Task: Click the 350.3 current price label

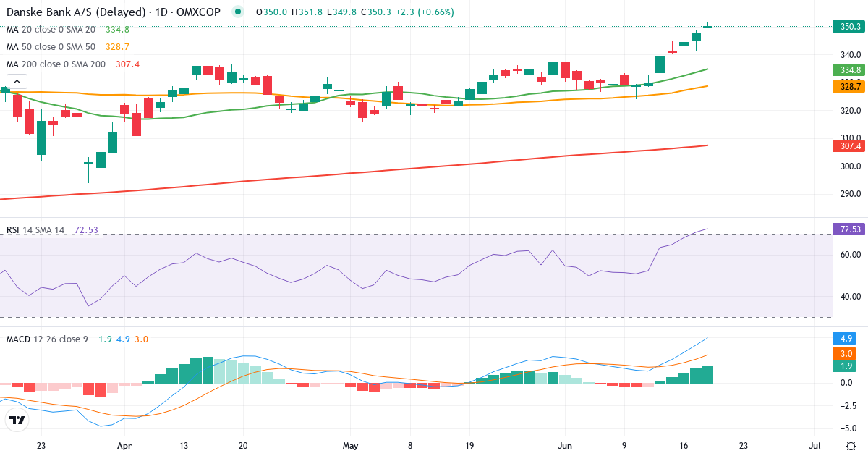Action: coord(851,26)
